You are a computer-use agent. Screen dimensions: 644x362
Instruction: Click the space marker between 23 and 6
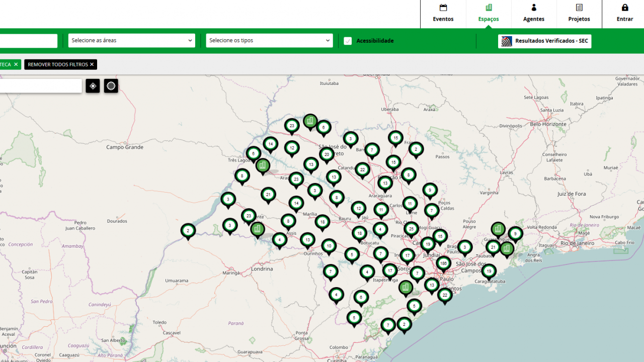click(x=310, y=122)
